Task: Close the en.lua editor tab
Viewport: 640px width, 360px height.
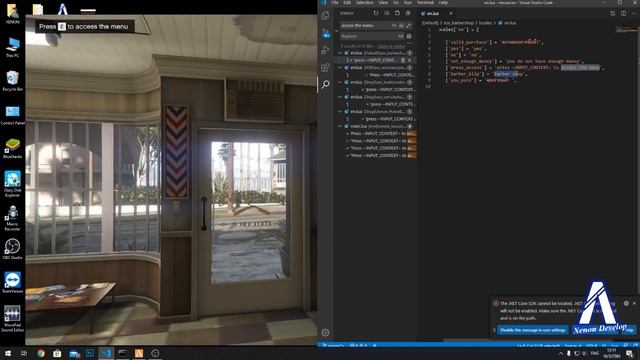Action: pos(451,13)
